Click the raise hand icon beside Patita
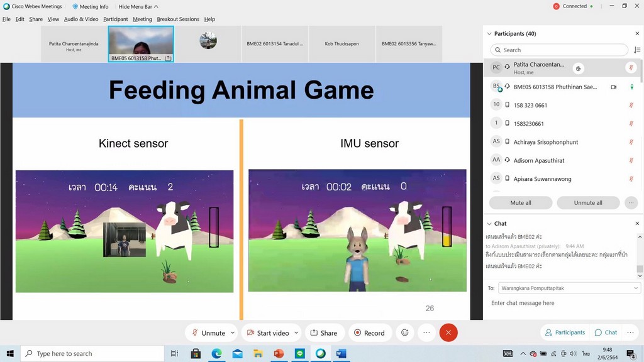644x362 pixels. [579, 68]
